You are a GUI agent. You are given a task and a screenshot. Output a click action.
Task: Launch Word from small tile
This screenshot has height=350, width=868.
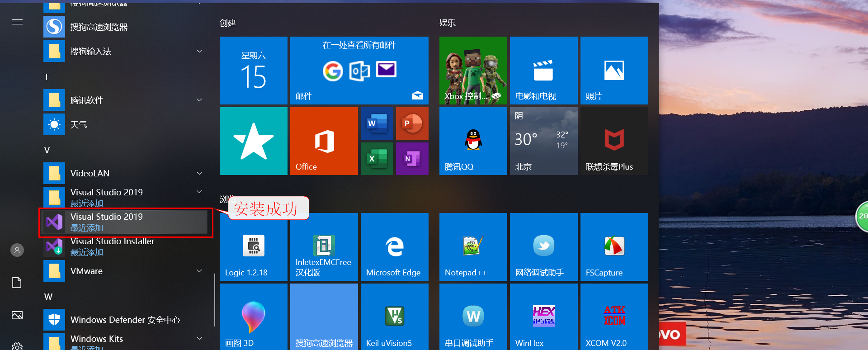pos(377,123)
